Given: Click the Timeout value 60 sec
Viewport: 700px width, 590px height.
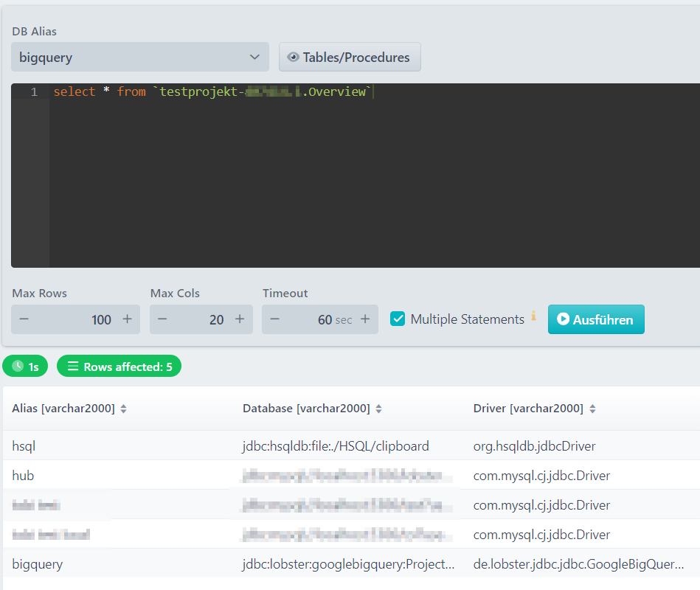Looking at the screenshot, I should [335, 320].
